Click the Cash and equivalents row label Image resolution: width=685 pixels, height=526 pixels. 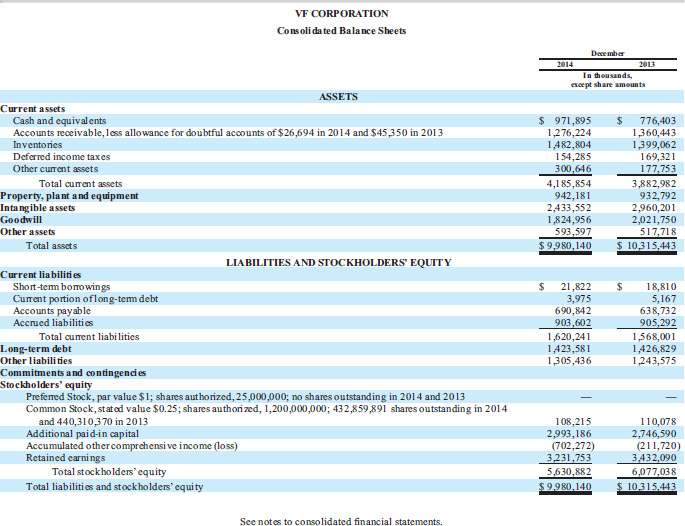click(x=59, y=120)
